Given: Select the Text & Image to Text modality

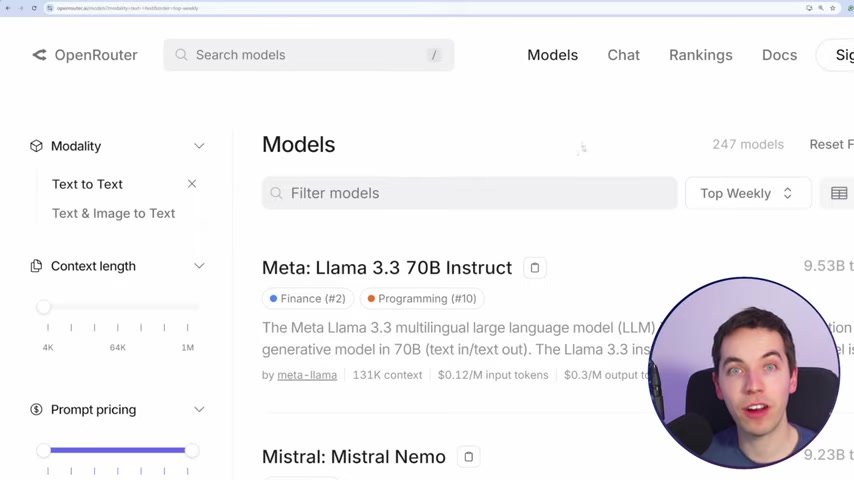Looking at the screenshot, I should (113, 213).
